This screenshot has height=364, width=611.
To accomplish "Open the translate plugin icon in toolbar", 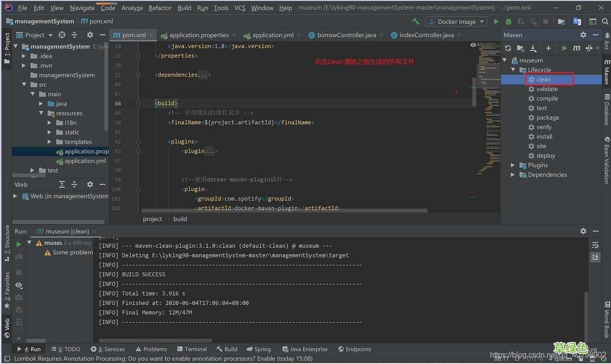I will coord(577,21).
